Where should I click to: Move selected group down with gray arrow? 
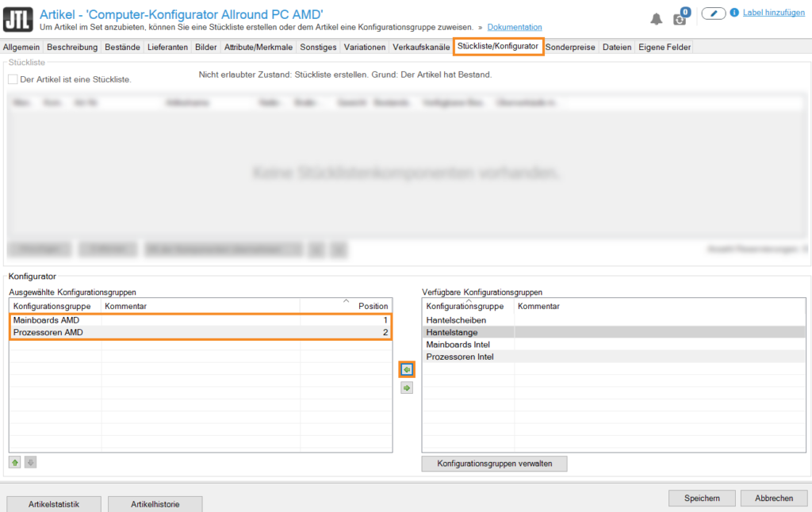tap(30, 462)
